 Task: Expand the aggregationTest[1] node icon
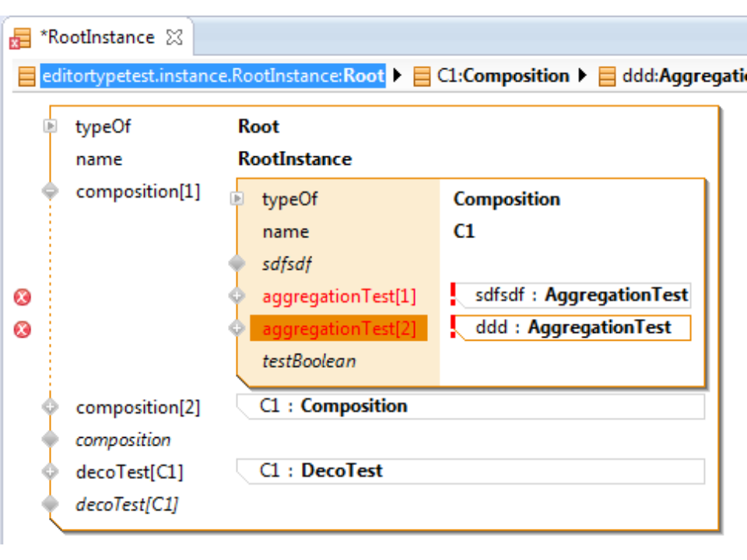tap(237, 296)
